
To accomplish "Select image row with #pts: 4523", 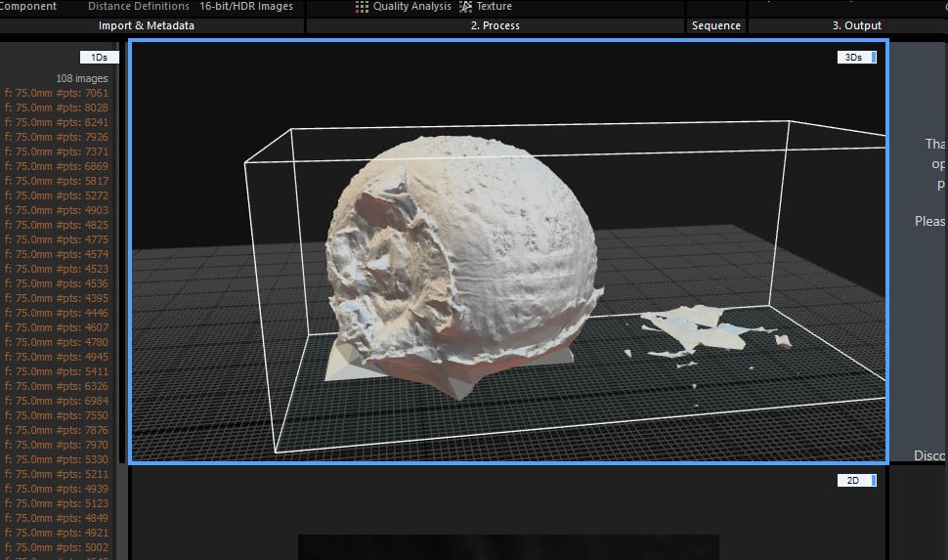I will coord(57,269).
